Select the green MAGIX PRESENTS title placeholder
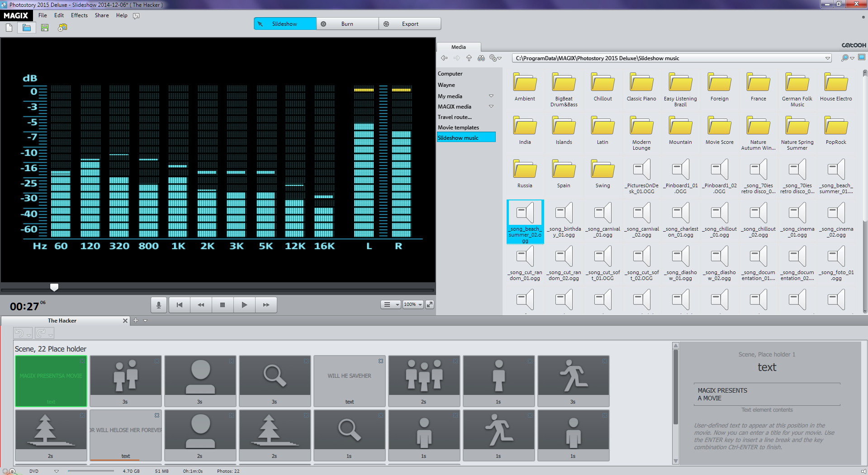 [x=51, y=381]
